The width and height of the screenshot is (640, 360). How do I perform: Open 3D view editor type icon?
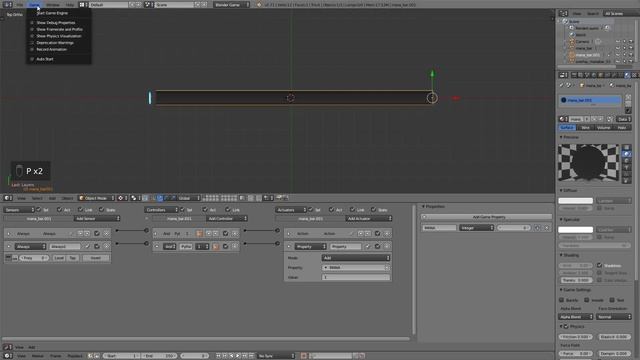pyautogui.click(x=8, y=198)
